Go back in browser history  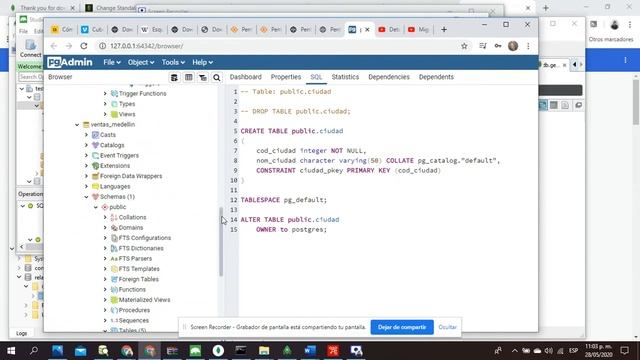pos(54,46)
